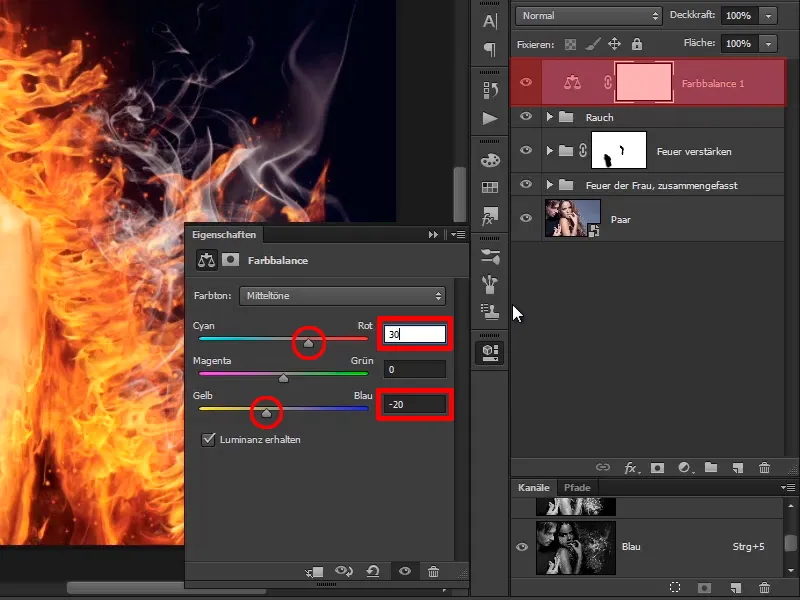Lock image pixels with brush icon
Image resolution: width=800 pixels, height=600 pixels.
(x=592, y=44)
